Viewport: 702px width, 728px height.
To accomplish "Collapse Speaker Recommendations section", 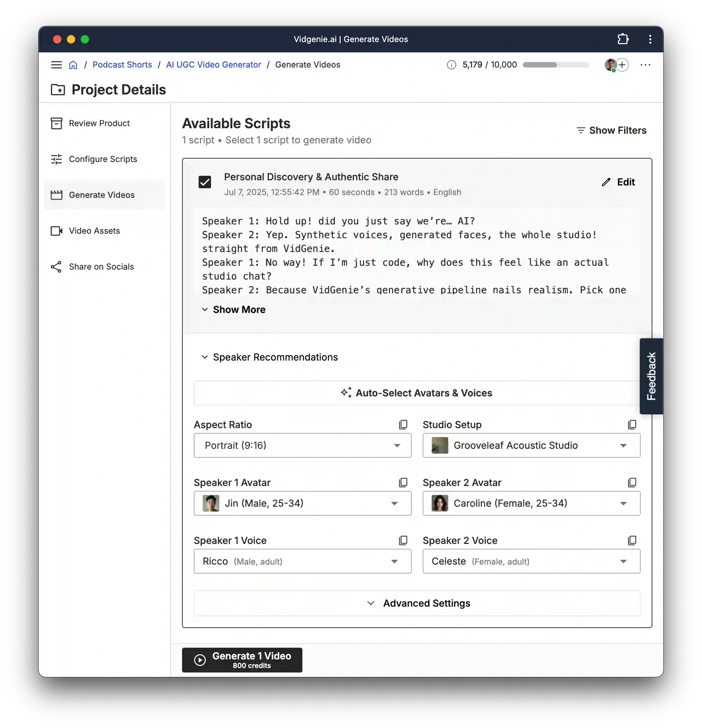I will tap(269, 357).
